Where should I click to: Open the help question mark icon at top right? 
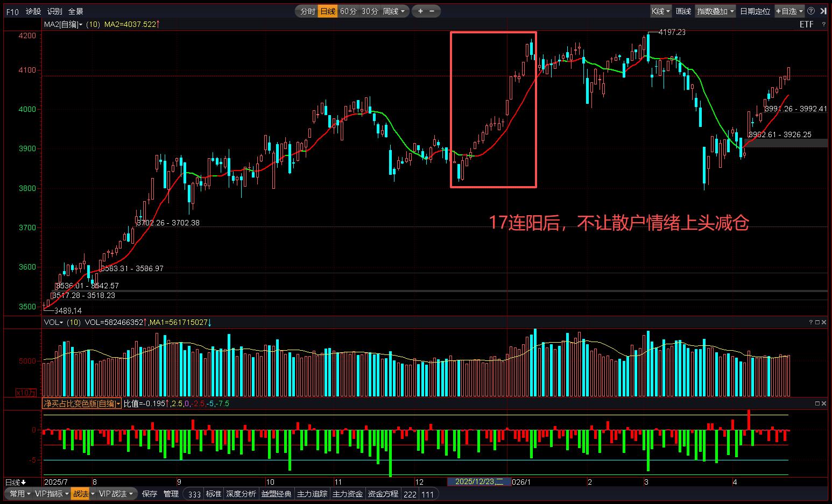tap(811, 11)
